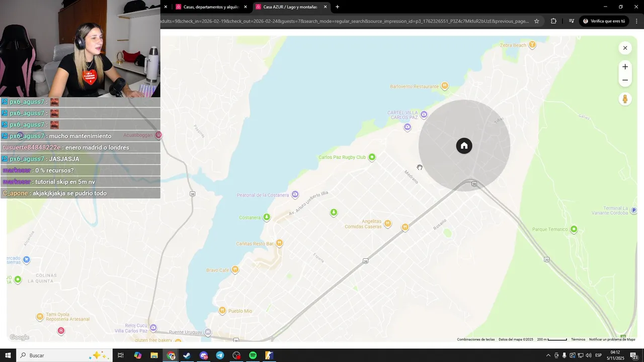Click the browser address bar URL

tap(345, 21)
